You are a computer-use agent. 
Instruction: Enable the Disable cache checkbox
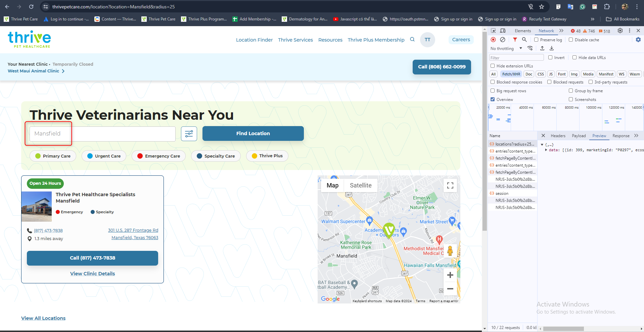coord(571,40)
